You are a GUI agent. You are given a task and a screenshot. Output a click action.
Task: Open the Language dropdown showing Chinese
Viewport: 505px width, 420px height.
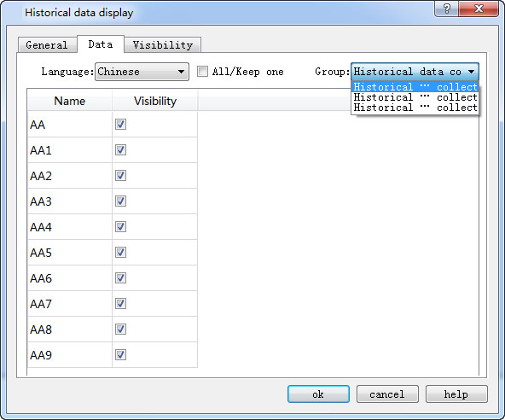142,72
